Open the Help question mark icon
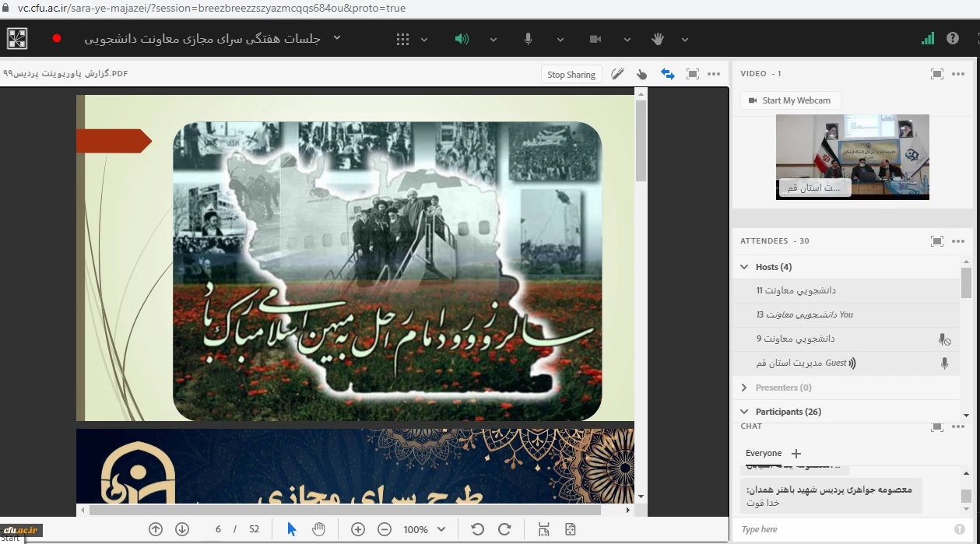The width and height of the screenshot is (980, 544). (x=952, y=38)
